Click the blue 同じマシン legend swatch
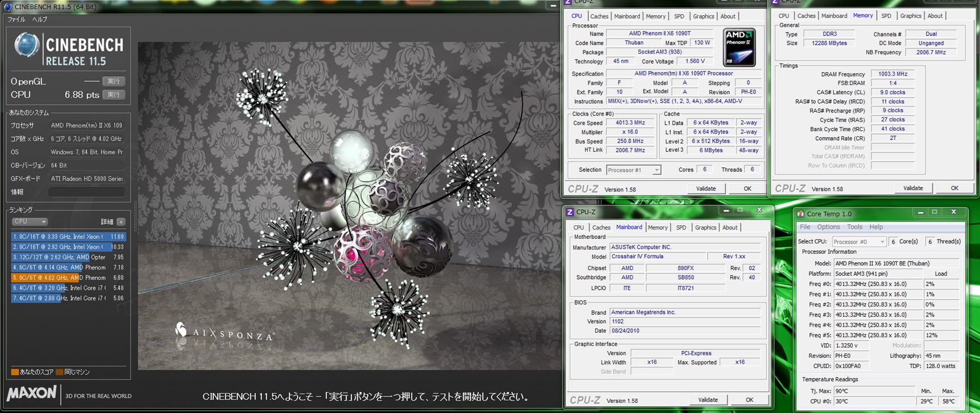 tap(60, 372)
